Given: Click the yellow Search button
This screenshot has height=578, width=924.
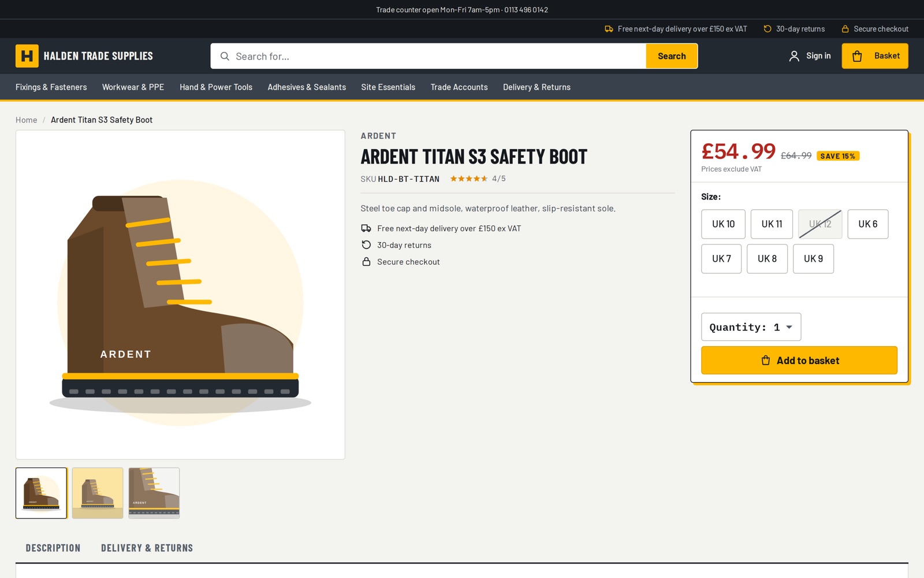Looking at the screenshot, I should [x=672, y=56].
